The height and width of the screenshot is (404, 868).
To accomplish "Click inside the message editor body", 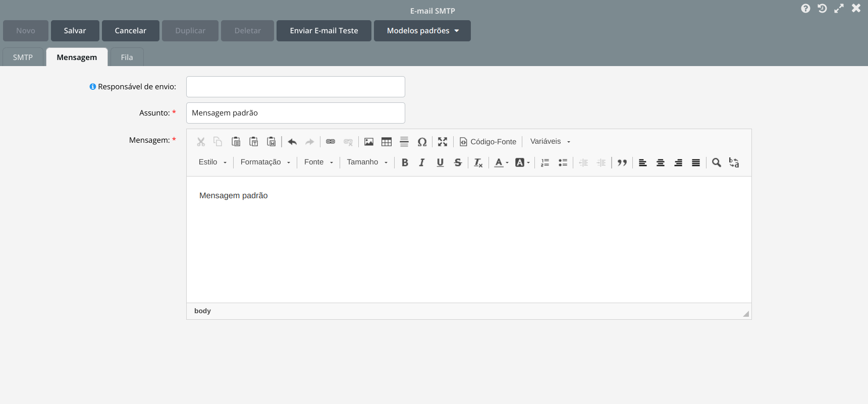I will [469, 240].
